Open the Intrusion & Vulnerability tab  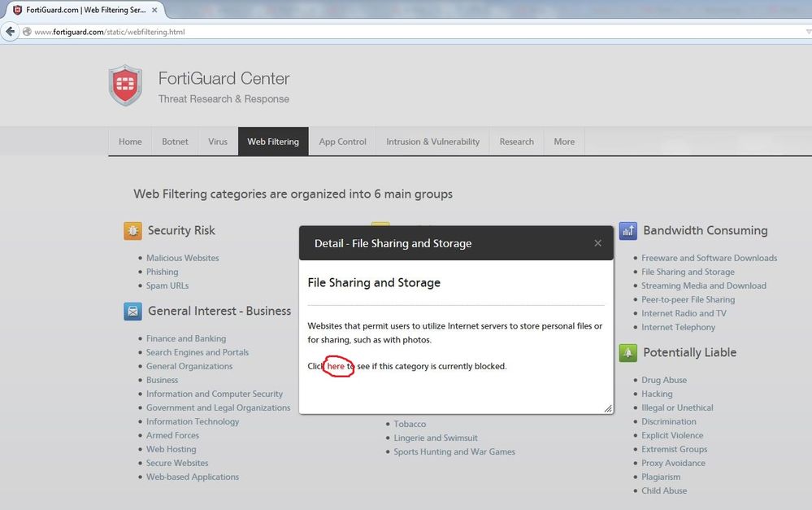433,142
